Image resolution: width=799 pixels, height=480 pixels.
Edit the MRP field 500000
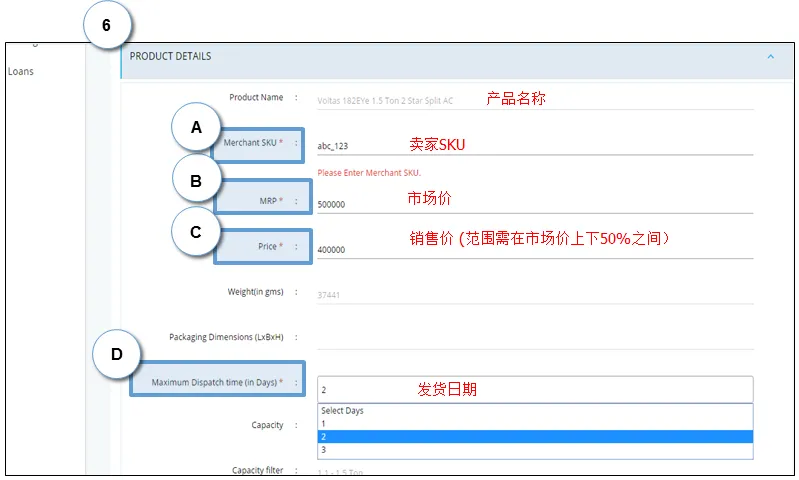(535, 204)
